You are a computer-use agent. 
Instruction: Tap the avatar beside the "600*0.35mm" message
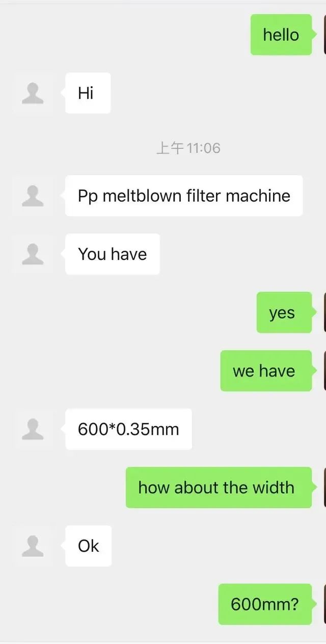pyautogui.click(x=33, y=429)
